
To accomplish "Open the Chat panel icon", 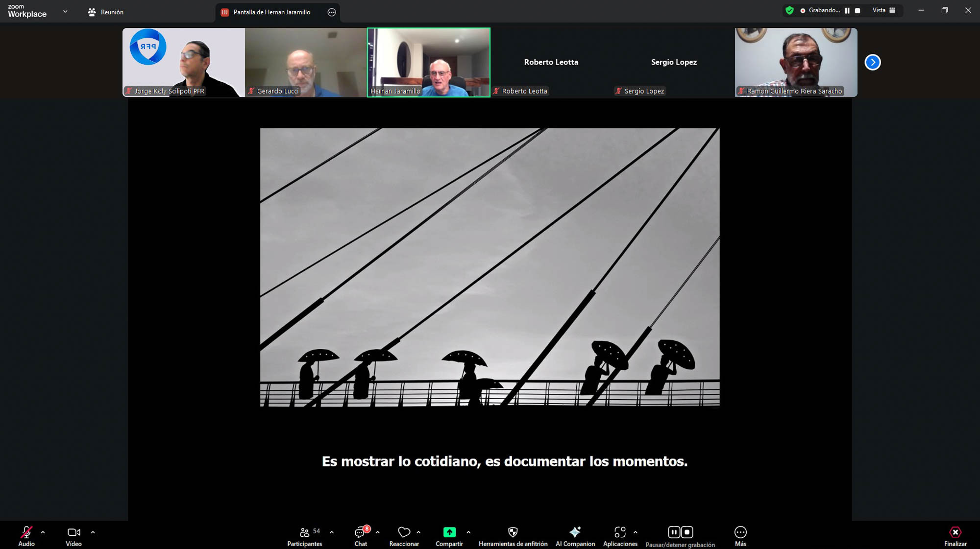I will tap(361, 532).
